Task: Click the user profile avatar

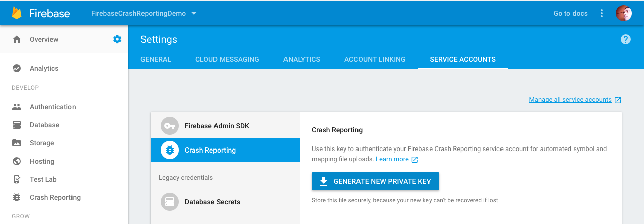Action: tap(624, 13)
